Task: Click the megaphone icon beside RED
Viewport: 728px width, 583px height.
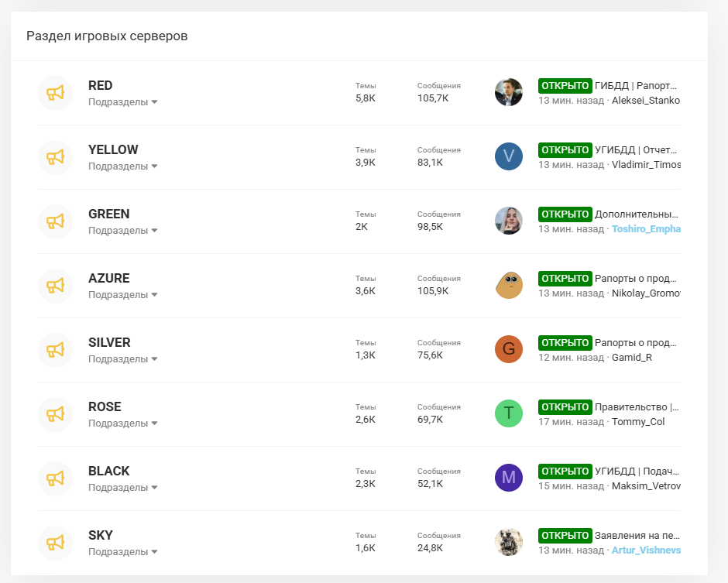Action: [55, 93]
